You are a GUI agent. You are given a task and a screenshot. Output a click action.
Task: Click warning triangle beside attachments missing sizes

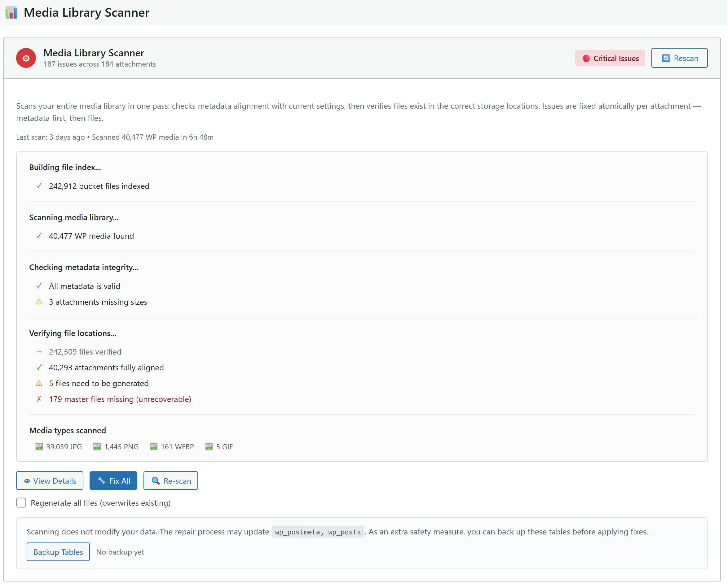pos(39,302)
